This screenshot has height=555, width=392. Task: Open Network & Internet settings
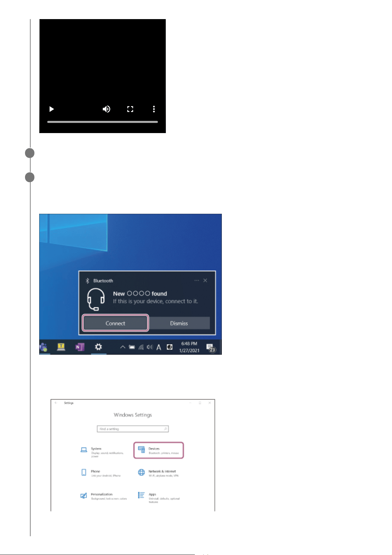pyautogui.click(x=158, y=473)
